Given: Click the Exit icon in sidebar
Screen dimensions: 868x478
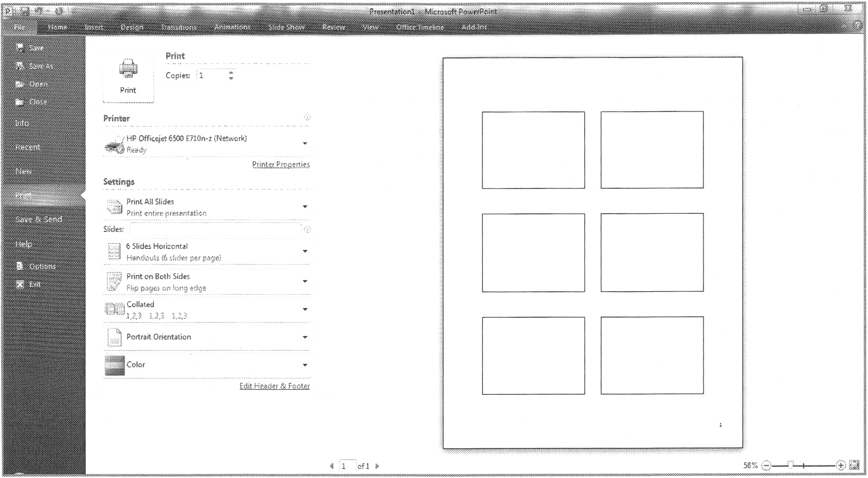Looking at the screenshot, I should 20,284.
